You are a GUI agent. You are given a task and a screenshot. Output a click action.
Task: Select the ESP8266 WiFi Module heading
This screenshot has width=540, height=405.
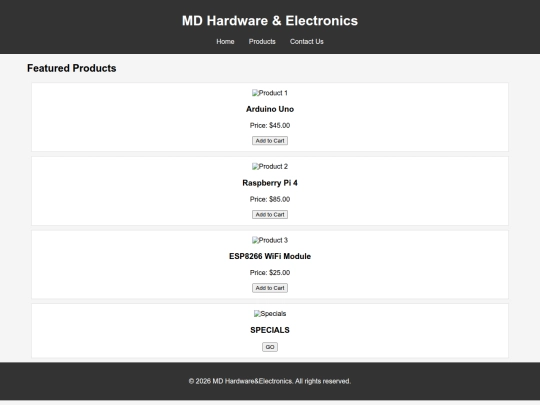coord(270,256)
